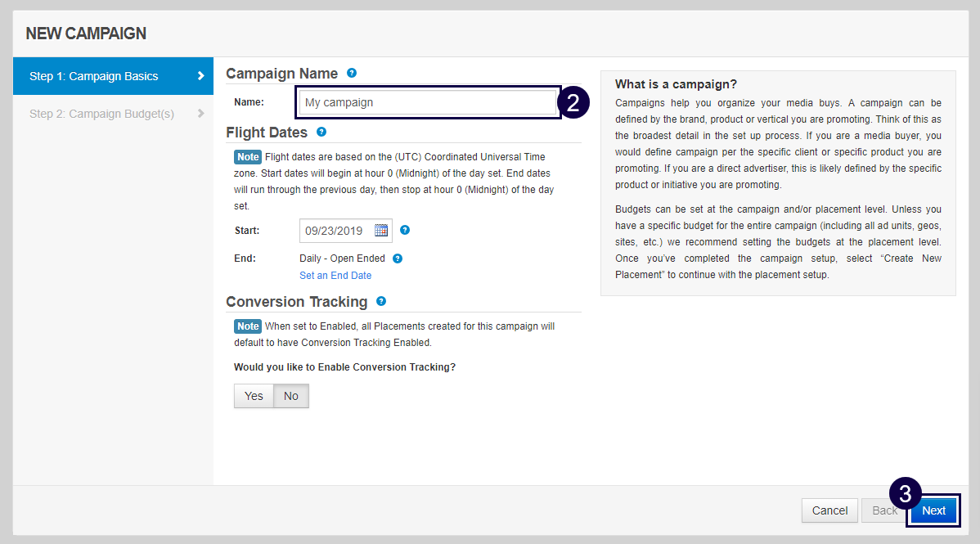Click the Start date field showing 09/23/2019
Image resolution: width=980 pixels, height=544 pixels.
point(335,231)
